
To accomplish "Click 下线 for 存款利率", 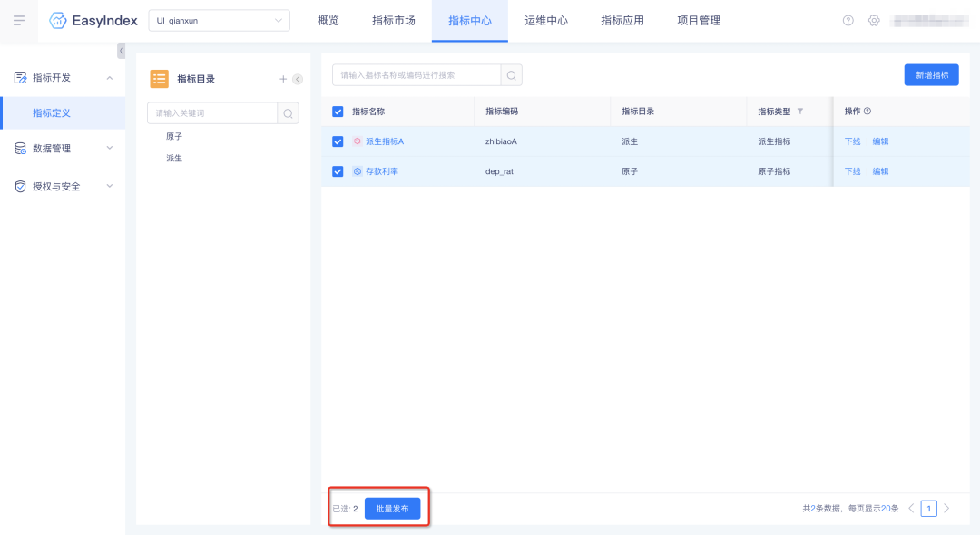I will (x=852, y=171).
